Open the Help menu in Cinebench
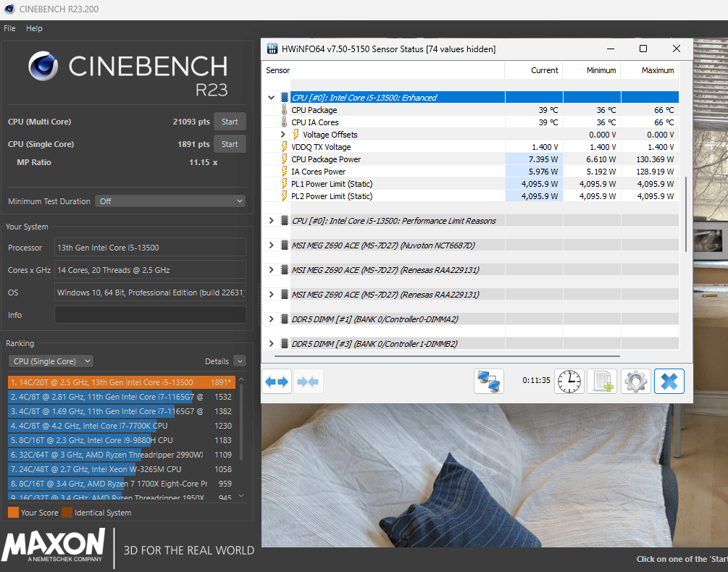The height and width of the screenshot is (572, 728). pos(34,28)
